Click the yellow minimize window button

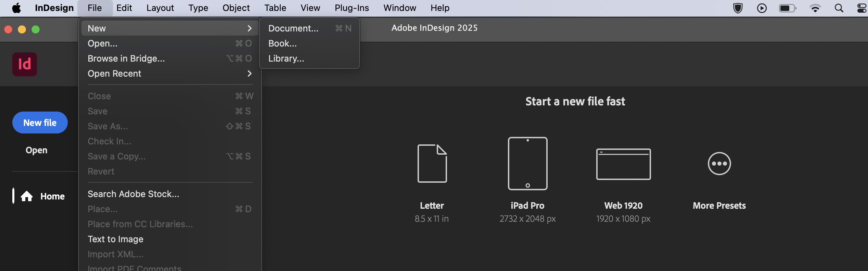22,29
